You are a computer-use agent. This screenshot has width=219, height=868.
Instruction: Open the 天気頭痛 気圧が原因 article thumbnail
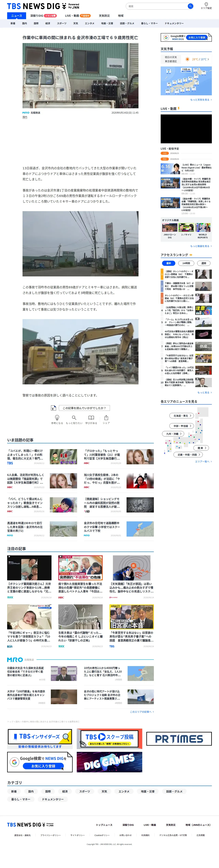pyautogui.click(x=132, y=568)
